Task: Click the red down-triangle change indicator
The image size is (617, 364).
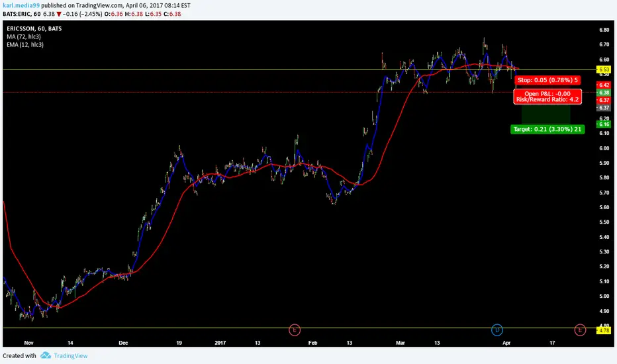Action: tap(59, 14)
